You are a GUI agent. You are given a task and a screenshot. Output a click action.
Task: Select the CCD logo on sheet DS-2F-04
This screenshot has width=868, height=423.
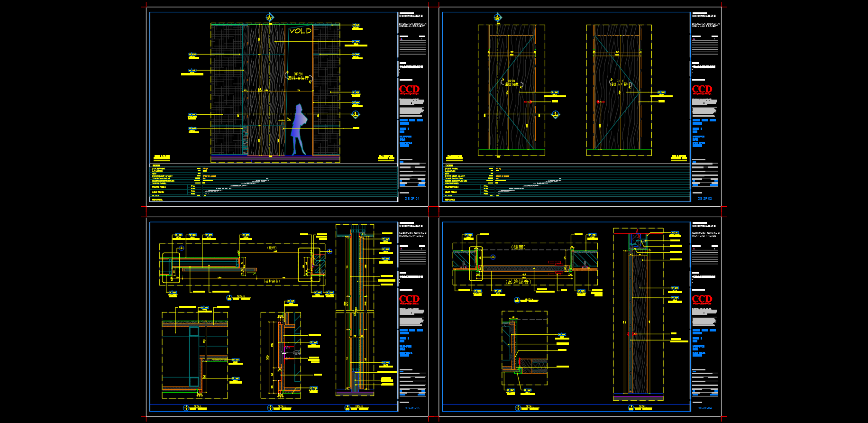(x=702, y=299)
